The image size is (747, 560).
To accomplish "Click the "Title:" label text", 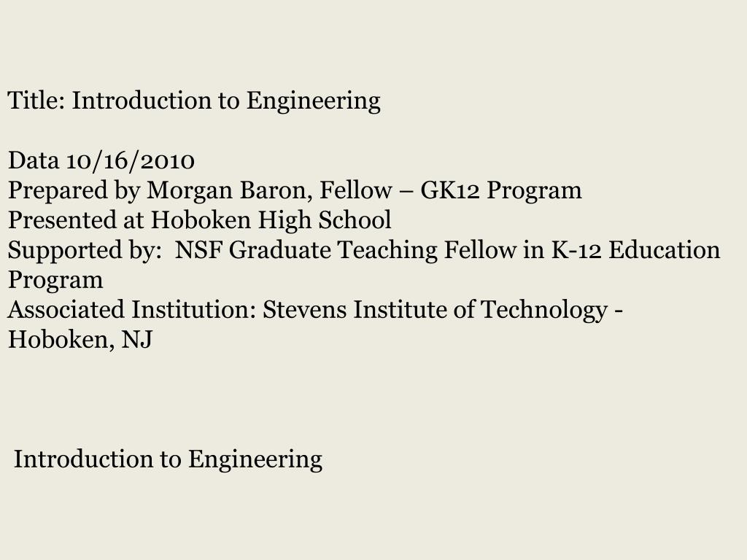I will point(36,101).
